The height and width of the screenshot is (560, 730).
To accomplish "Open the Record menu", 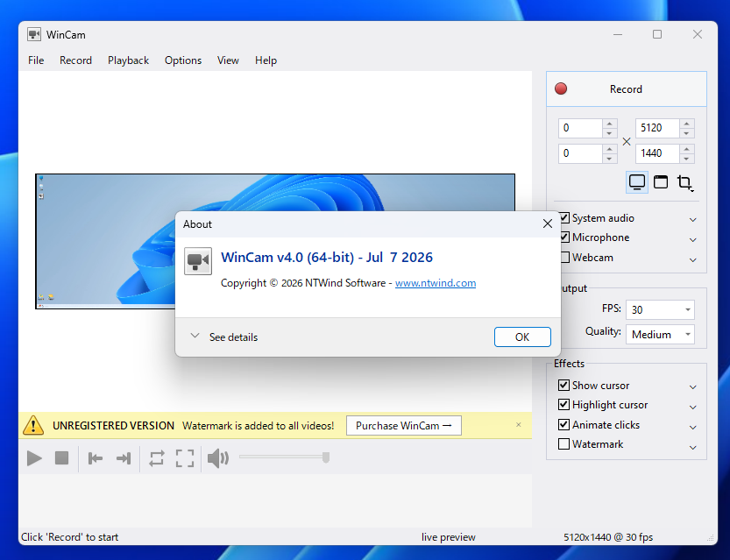I will pyautogui.click(x=75, y=60).
